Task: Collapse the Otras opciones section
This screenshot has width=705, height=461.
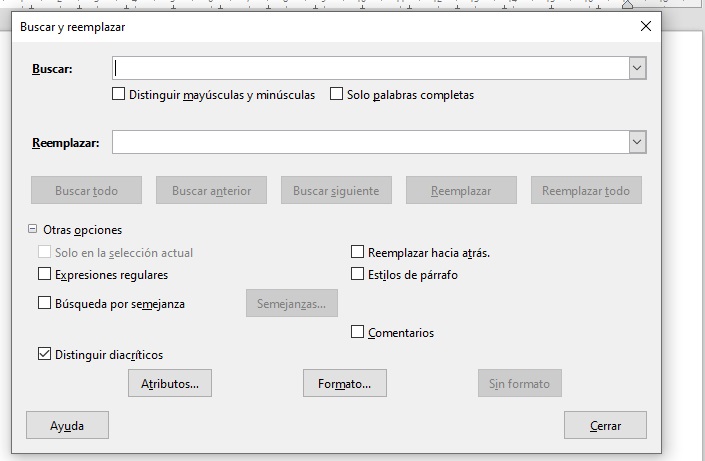Action: [32, 229]
